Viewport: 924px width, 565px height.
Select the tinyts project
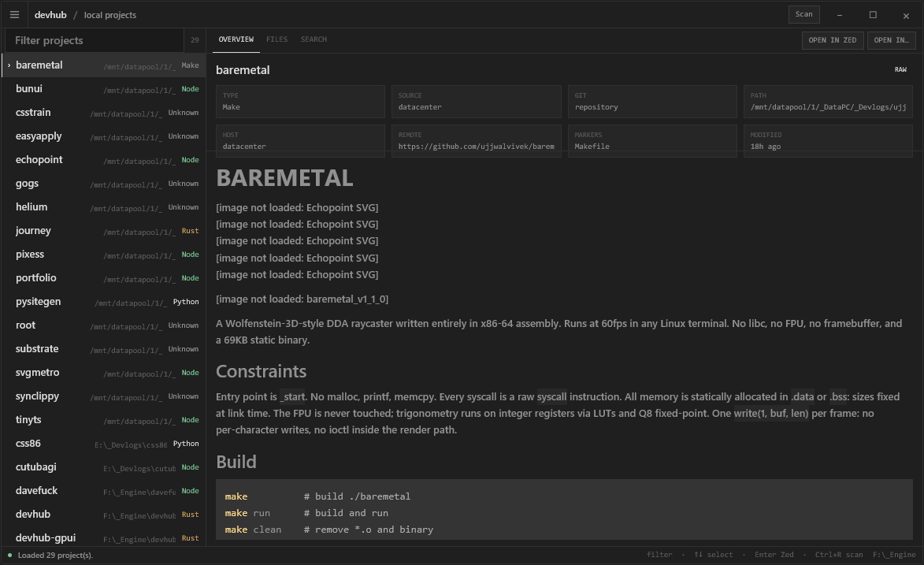point(104,418)
